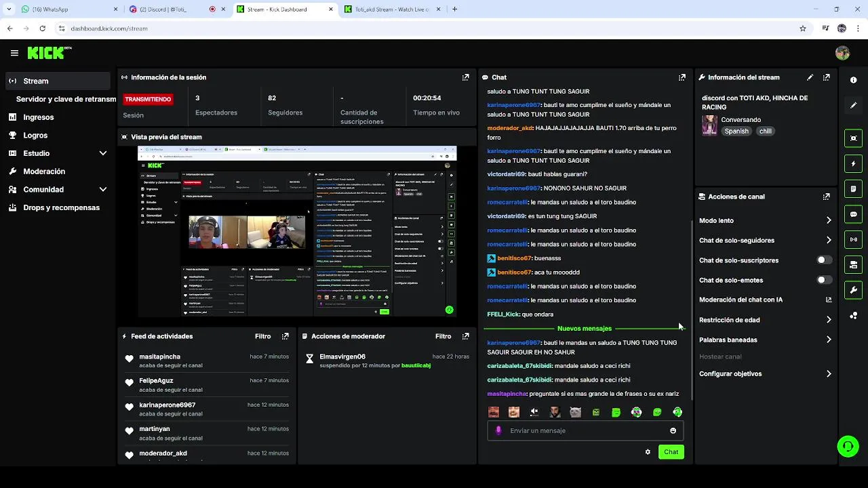The height and width of the screenshot is (488, 868).
Task: Click the pencil icon in right sidebar
Action: click(853, 105)
